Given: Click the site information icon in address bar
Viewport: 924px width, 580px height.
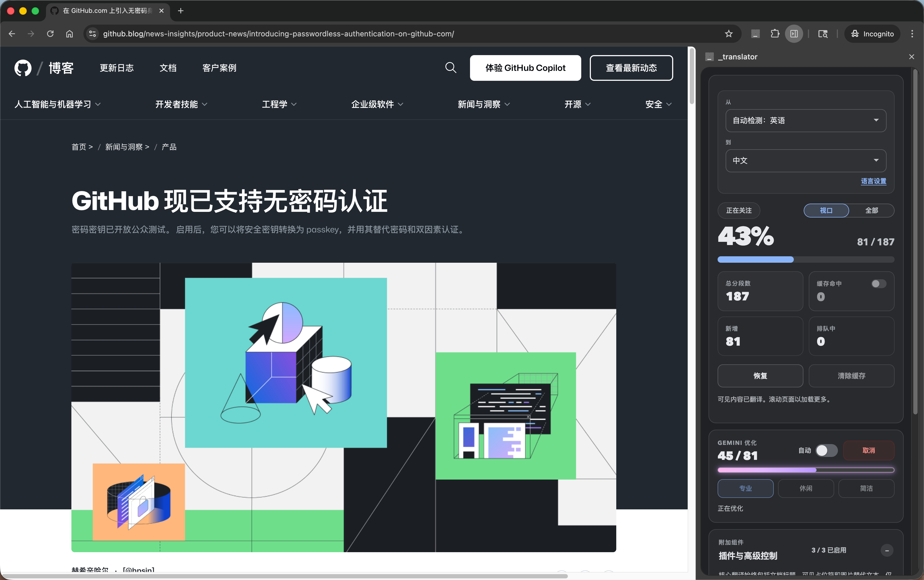Looking at the screenshot, I should click(92, 34).
